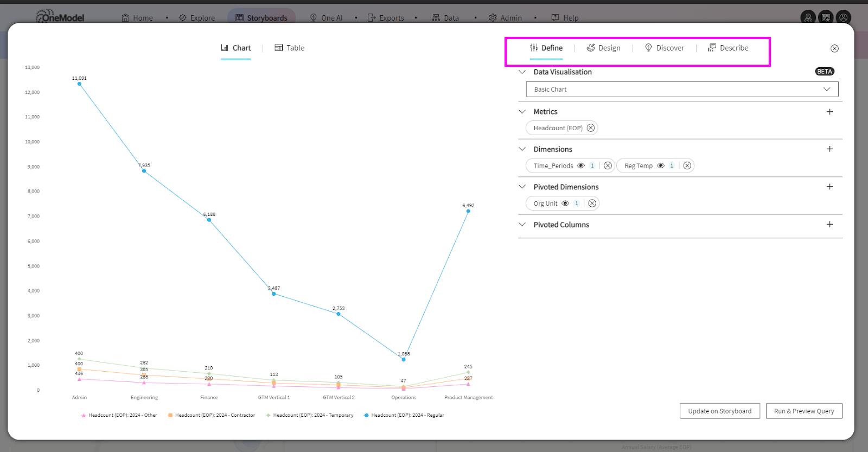868x452 pixels.
Task: Toggle visibility eye on Org Unit
Action: pos(565,203)
